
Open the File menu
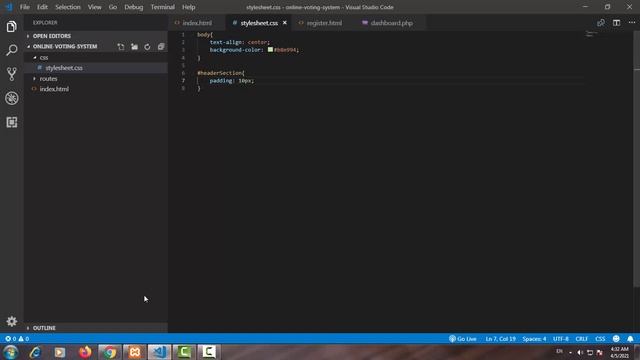25,7
